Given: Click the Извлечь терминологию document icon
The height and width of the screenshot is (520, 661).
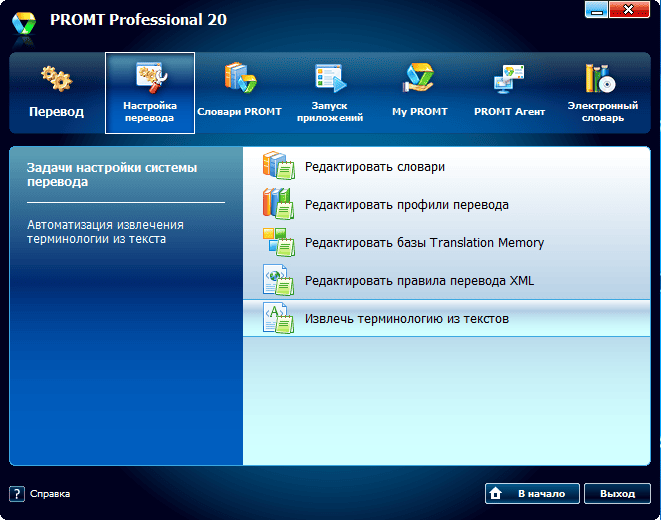Looking at the screenshot, I should tap(278, 318).
